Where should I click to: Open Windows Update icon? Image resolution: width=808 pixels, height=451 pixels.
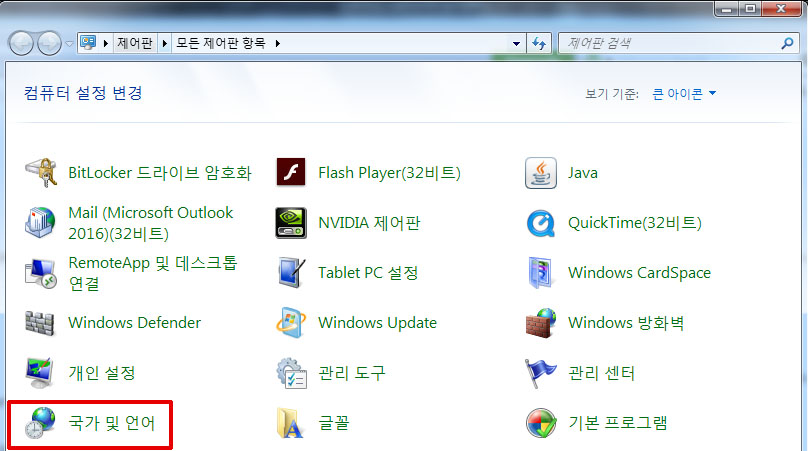click(291, 323)
